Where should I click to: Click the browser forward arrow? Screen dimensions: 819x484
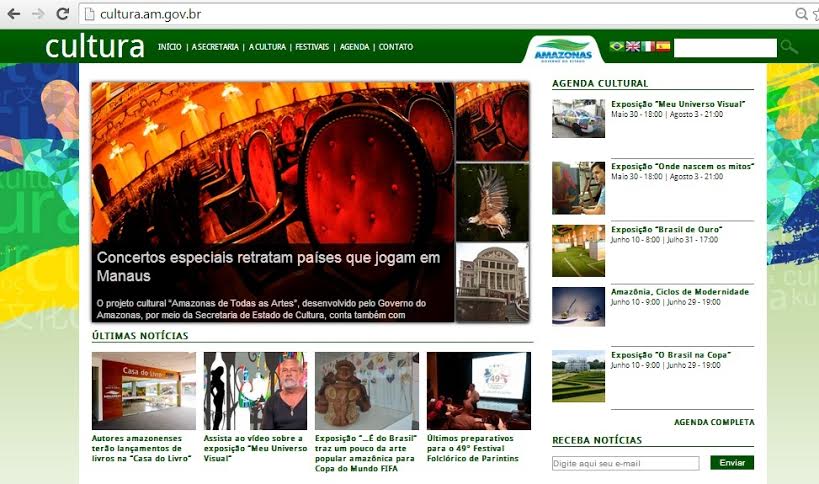tap(38, 14)
